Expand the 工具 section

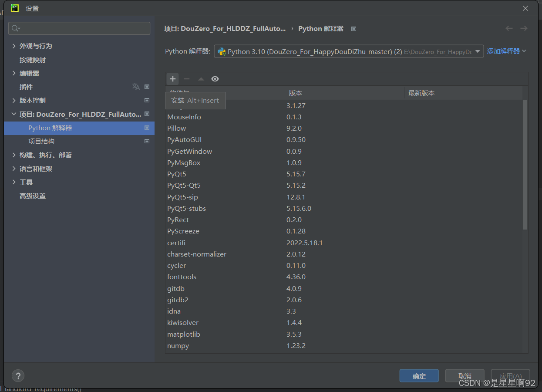(x=14, y=182)
